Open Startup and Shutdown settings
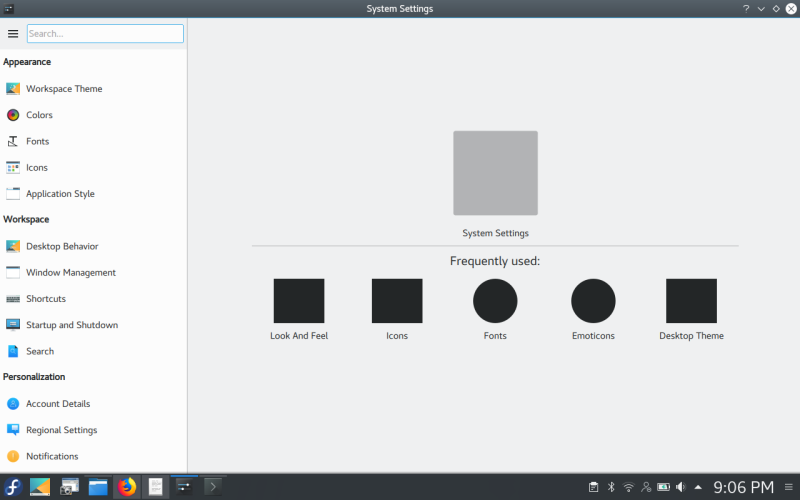Image resolution: width=800 pixels, height=500 pixels. point(71,325)
